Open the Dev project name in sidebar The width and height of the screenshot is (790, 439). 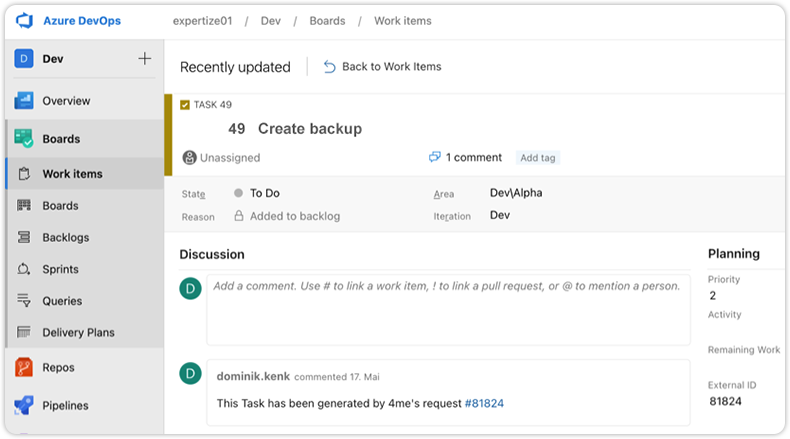click(x=53, y=59)
